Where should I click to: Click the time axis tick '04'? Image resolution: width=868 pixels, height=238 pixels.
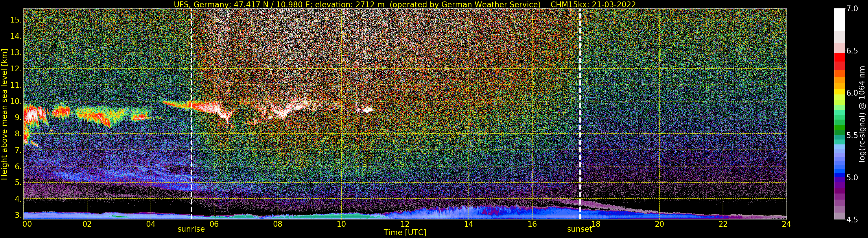(151, 224)
